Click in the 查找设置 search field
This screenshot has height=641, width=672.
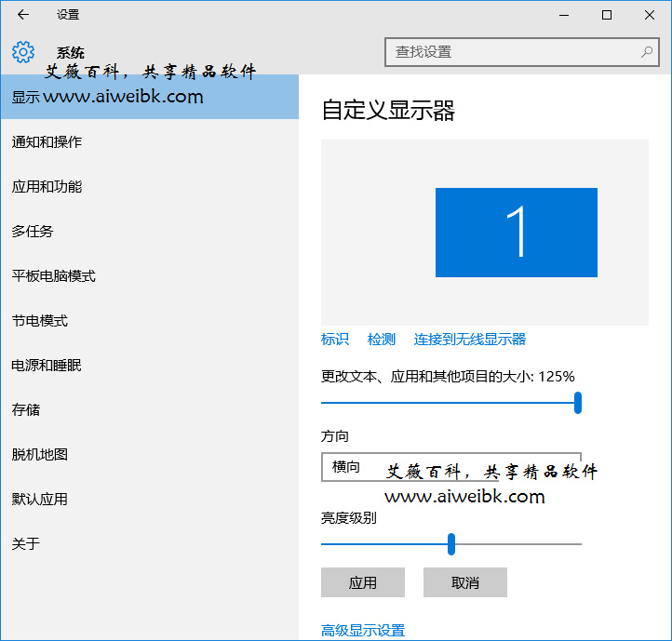(521, 52)
